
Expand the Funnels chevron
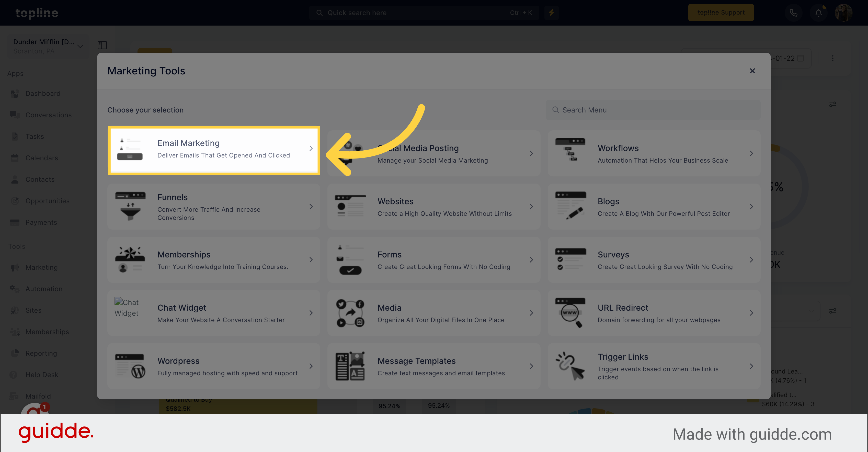[x=311, y=207]
